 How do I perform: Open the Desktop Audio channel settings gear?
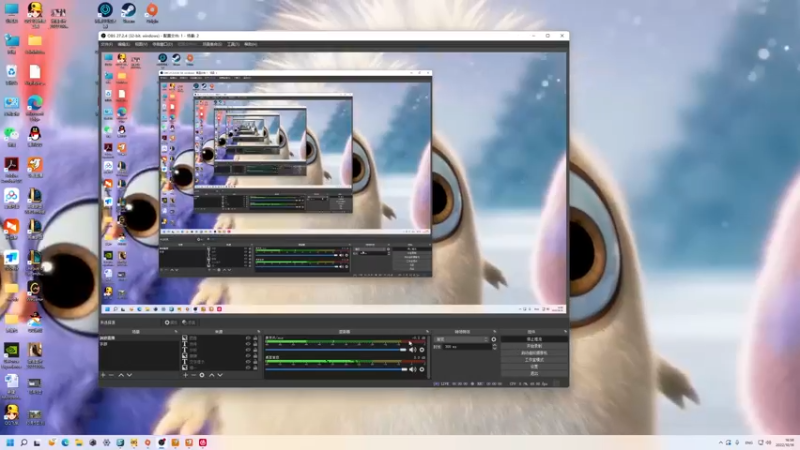click(422, 369)
